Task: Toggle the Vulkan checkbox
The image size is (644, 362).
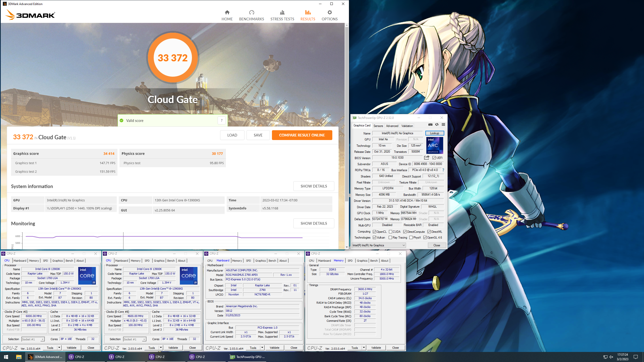Action: point(374,237)
